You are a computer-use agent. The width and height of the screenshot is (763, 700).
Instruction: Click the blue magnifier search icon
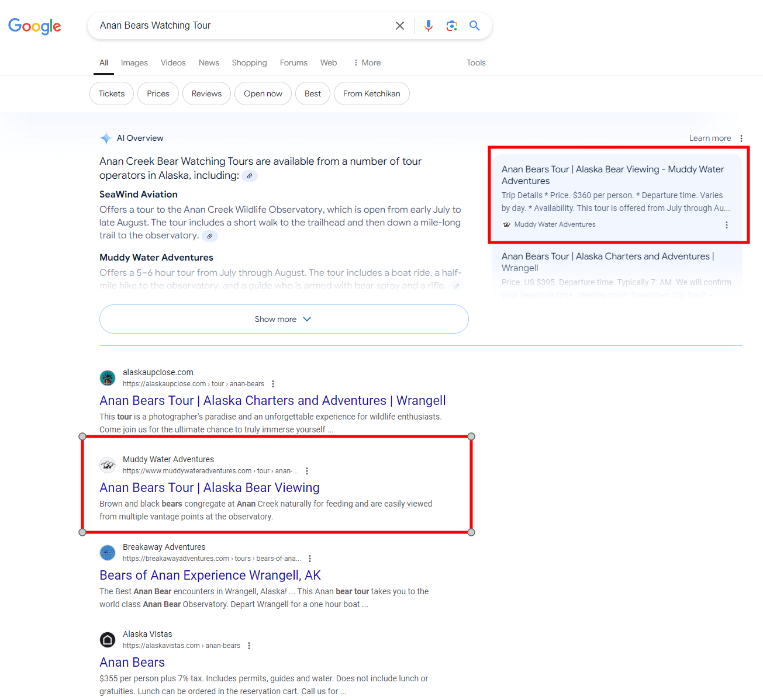click(x=475, y=26)
